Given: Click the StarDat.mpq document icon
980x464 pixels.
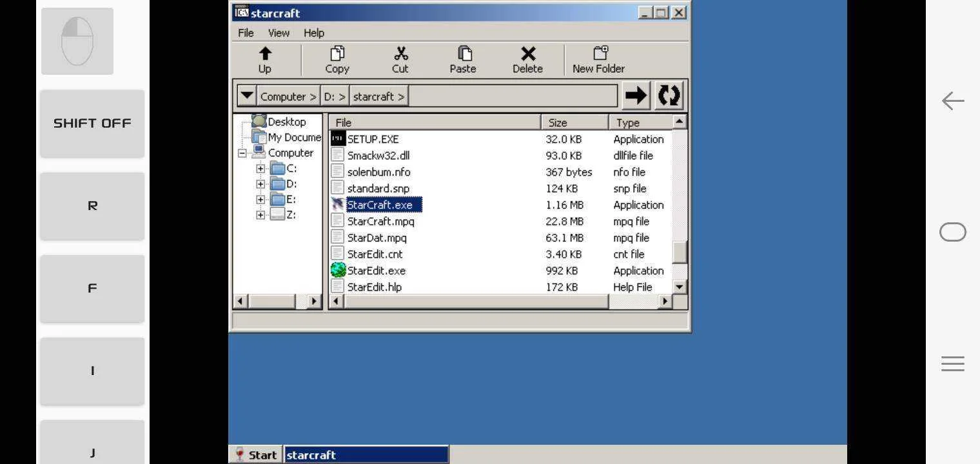Looking at the screenshot, I should pos(338,237).
